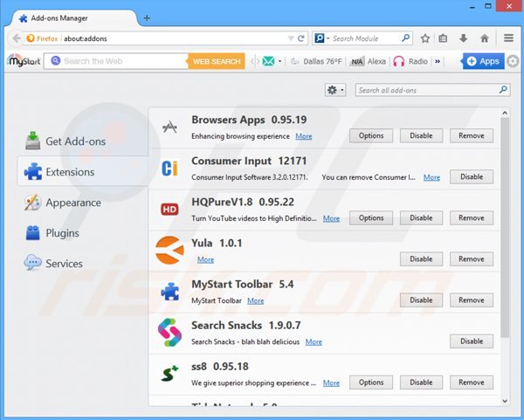Open Options for Browsers Apps
This screenshot has width=524, height=420.
(x=371, y=135)
